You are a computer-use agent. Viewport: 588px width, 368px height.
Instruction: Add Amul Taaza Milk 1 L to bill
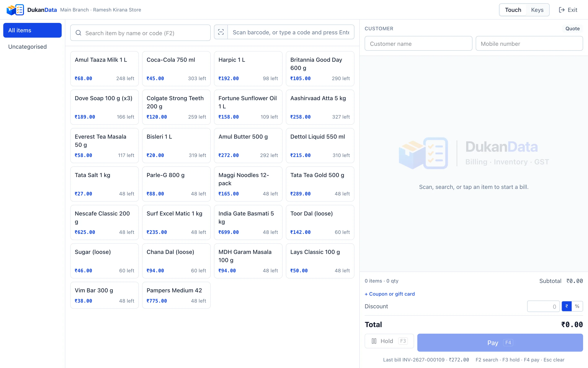(105, 69)
